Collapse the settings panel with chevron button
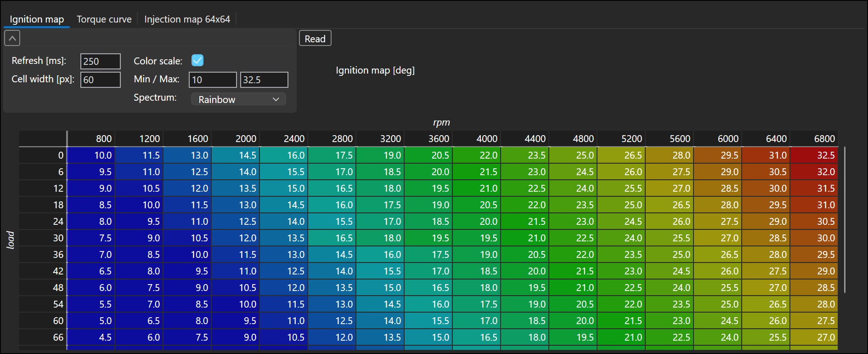Screen dimensions: 868x354 click(x=12, y=38)
